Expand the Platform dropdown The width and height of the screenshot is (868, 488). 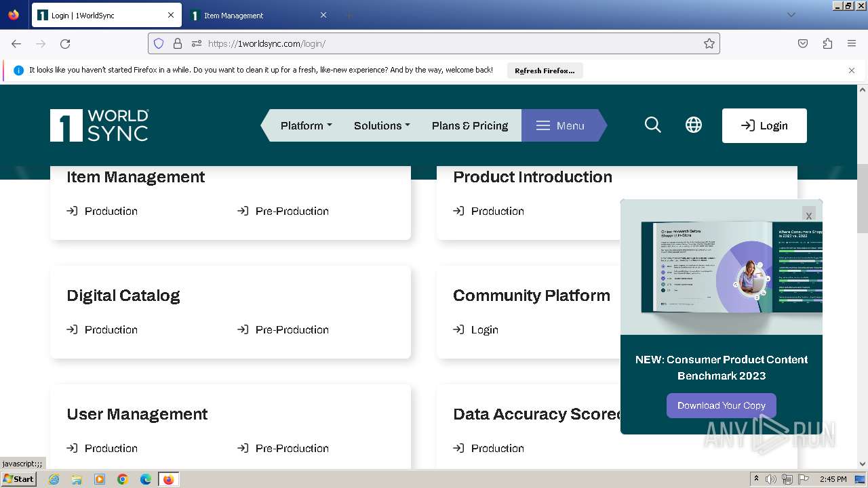(x=306, y=125)
